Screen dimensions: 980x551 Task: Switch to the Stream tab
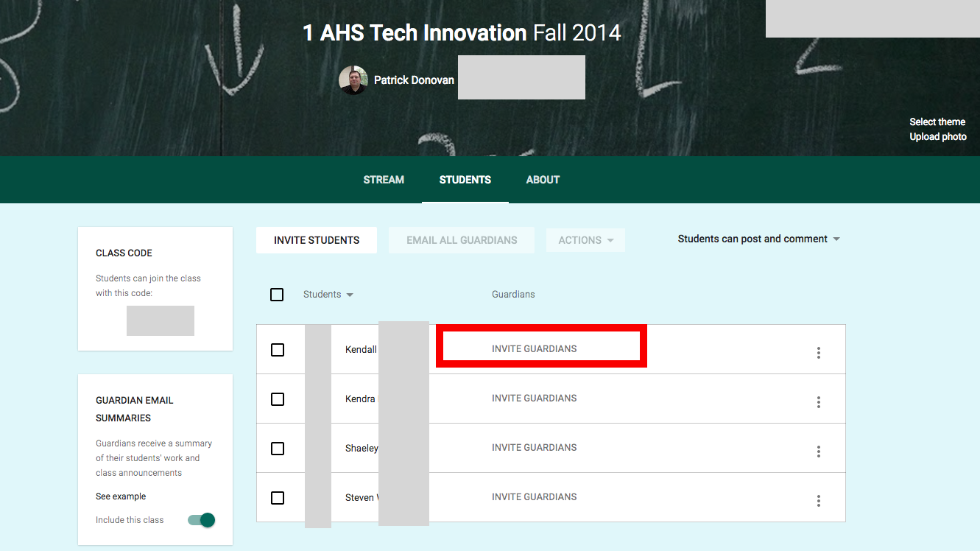tap(384, 180)
